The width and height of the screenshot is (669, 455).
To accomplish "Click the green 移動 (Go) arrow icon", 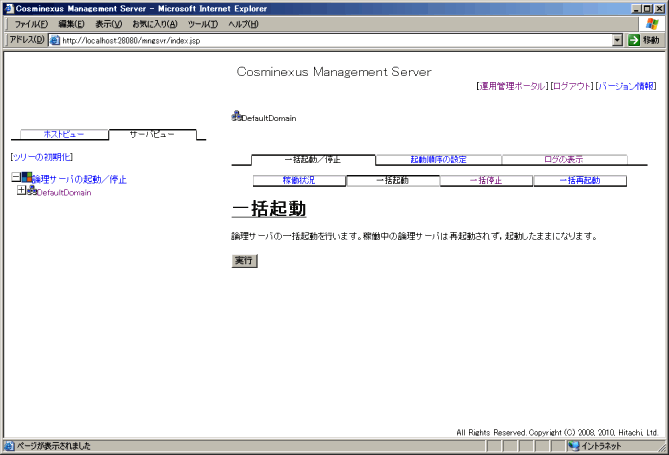I will (x=633, y=40).
